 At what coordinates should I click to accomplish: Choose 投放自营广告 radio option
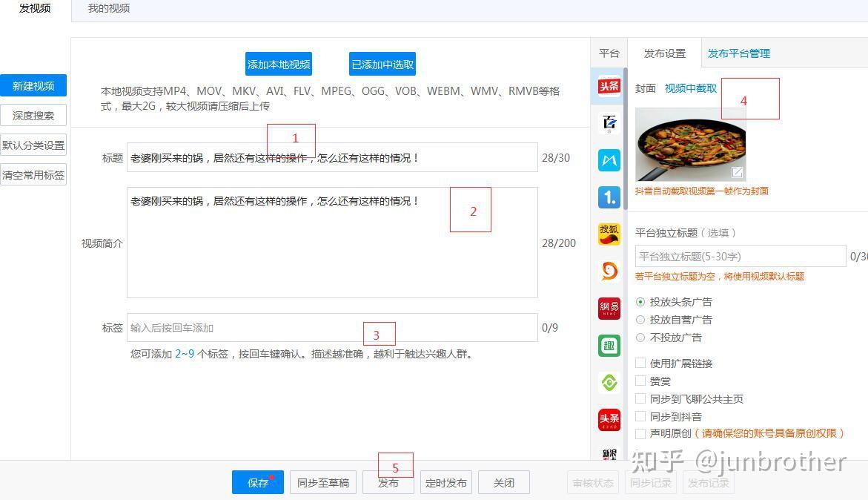tap(640, 320)
